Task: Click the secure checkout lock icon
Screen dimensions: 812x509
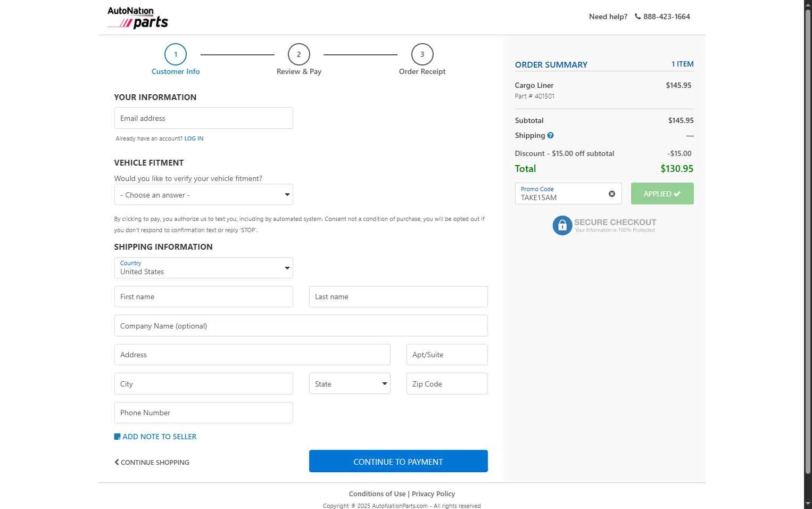Action: (562, 225)
